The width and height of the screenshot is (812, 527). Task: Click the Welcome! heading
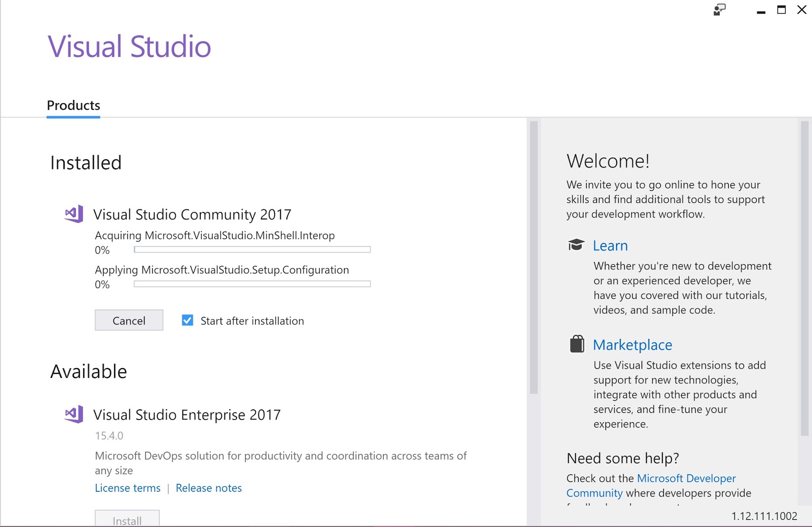(608, 161)
